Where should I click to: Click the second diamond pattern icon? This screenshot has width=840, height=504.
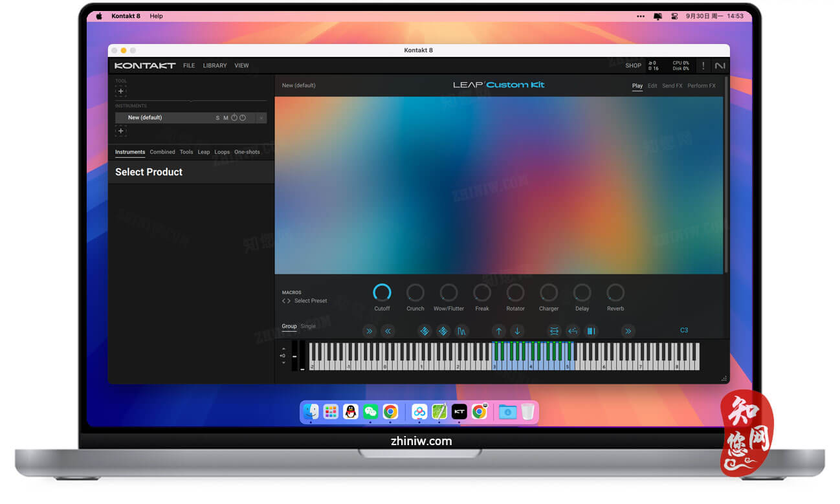443,331
